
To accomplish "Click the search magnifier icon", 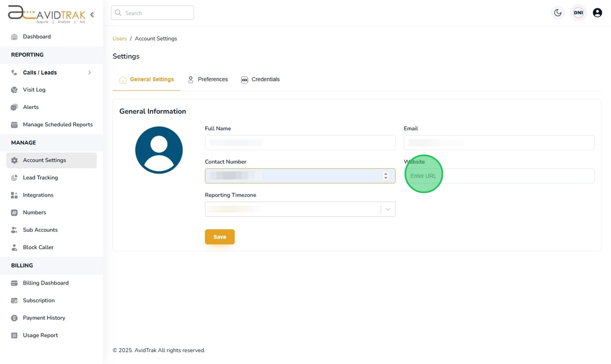I will 118,13.
